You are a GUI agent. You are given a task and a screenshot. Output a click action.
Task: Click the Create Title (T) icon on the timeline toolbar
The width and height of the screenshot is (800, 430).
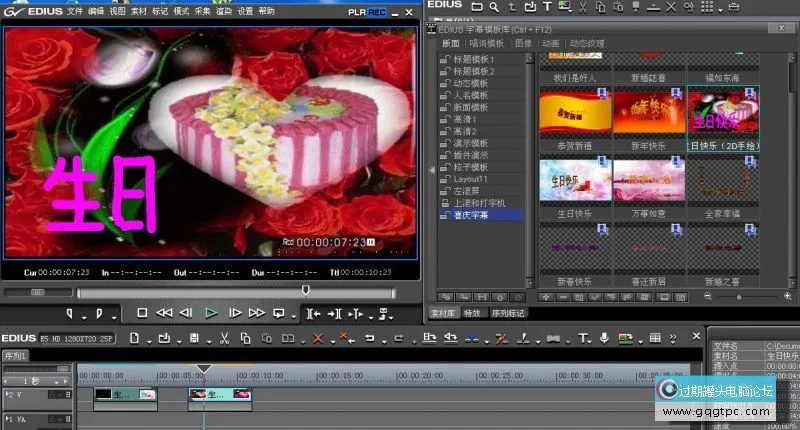point(583,338)
